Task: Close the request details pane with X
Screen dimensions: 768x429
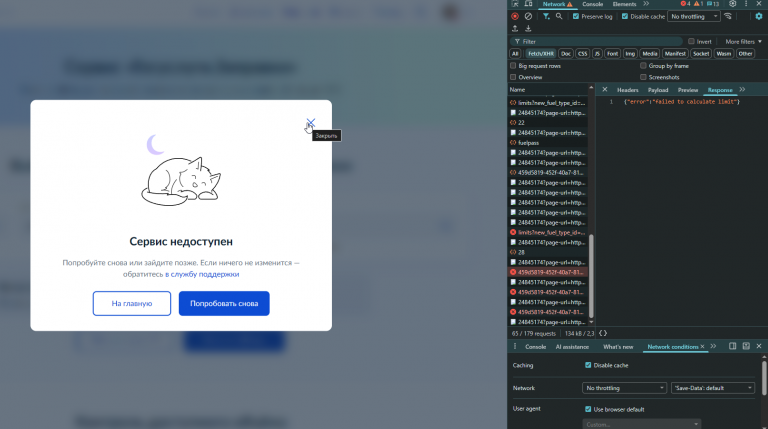Action: pos(605,90)
